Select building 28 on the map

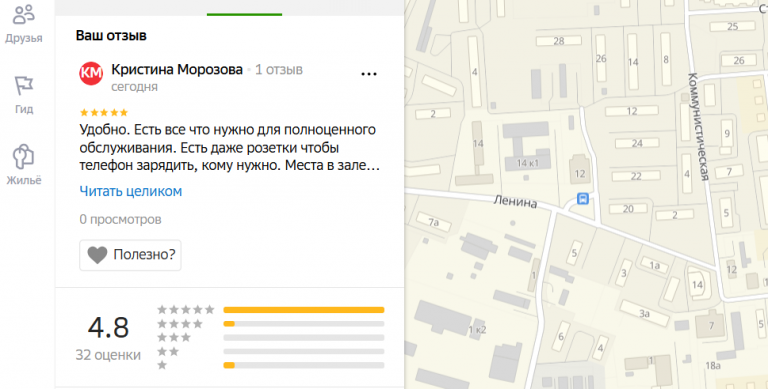coord(559,41)
